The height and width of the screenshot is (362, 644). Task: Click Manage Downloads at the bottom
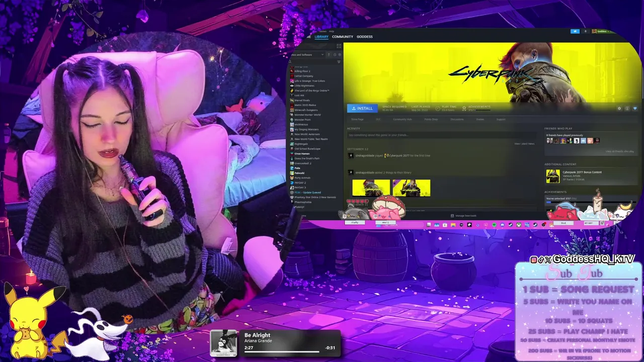pos(464,216)
